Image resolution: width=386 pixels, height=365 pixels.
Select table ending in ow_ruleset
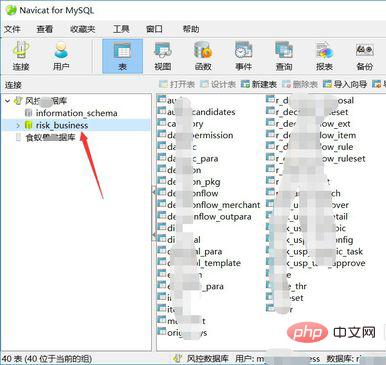[x=320, y=159]
